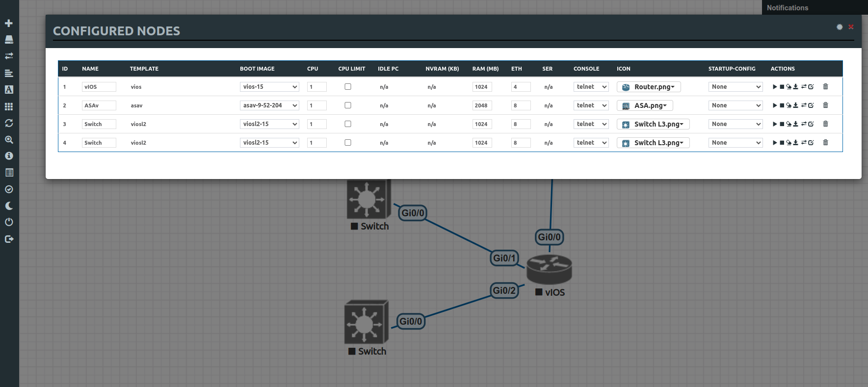Viewport: 868px width, 387px height.
Task: Click the vIOS name input field
Action: tap(99, 87)
